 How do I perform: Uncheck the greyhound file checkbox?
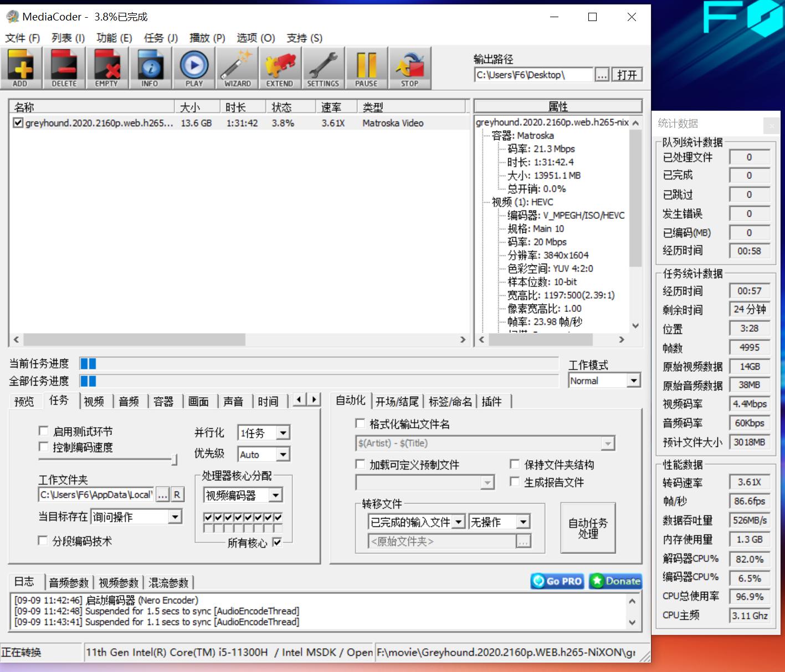point(18,123)
